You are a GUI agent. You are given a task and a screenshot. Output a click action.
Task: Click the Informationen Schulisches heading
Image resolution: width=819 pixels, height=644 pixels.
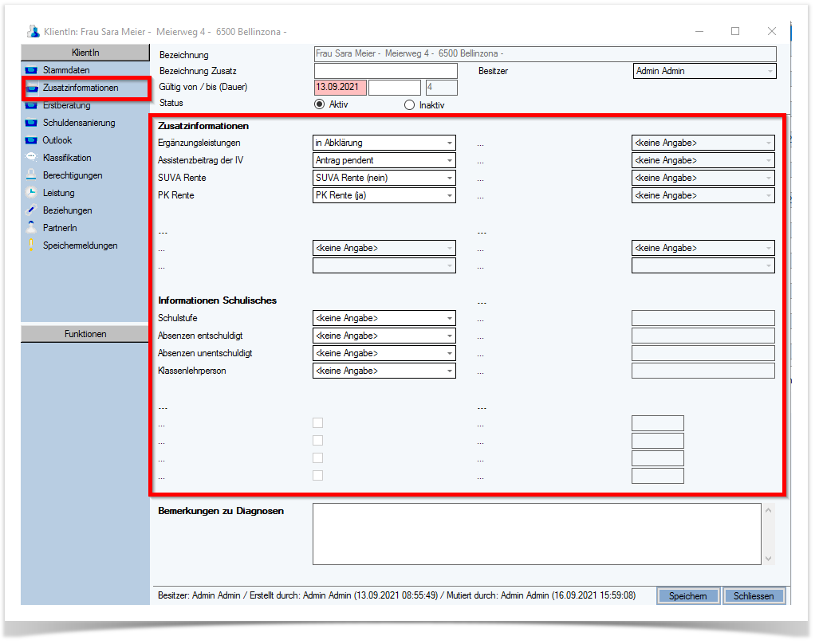217,300
